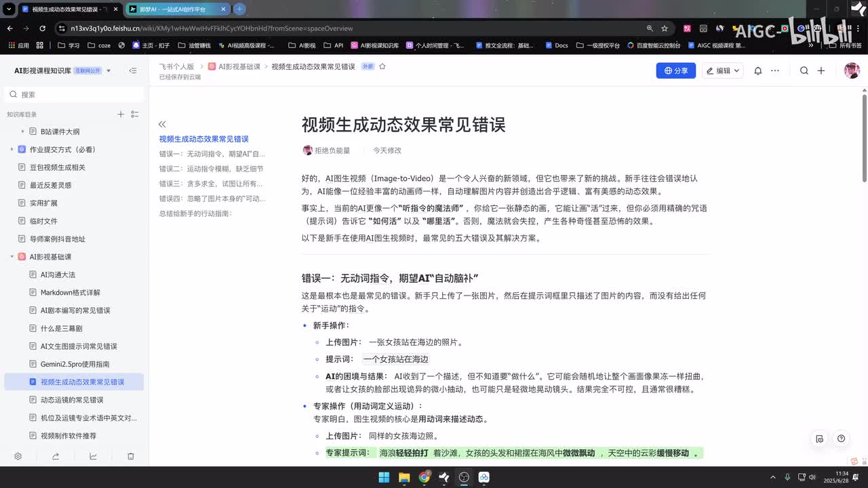Jump to outline heading 错误三
868x488 pixels.
coord(211,184)
